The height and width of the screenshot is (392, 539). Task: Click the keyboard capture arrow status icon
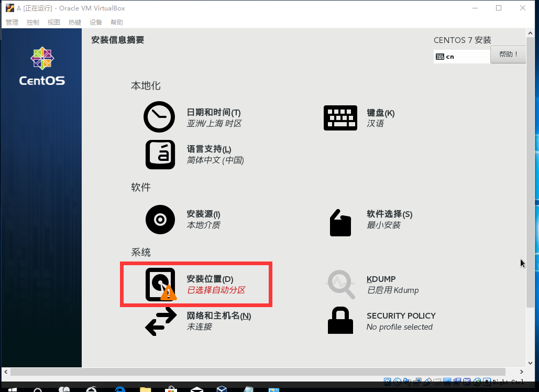coord(487,382)
